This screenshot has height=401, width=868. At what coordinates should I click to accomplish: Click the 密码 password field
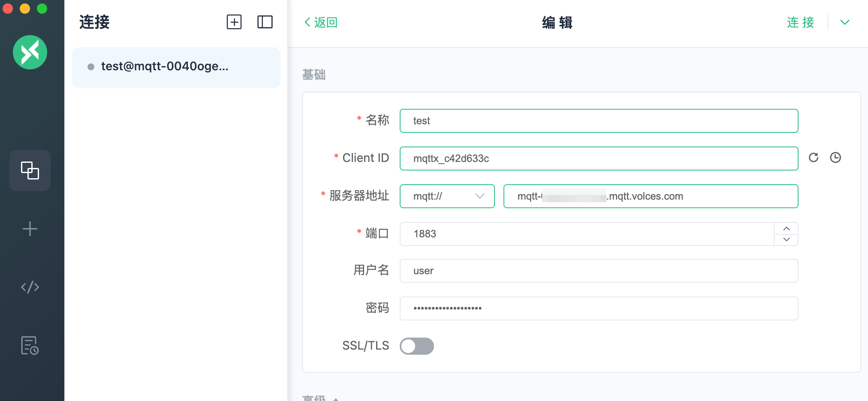click(x=599, y=308)
